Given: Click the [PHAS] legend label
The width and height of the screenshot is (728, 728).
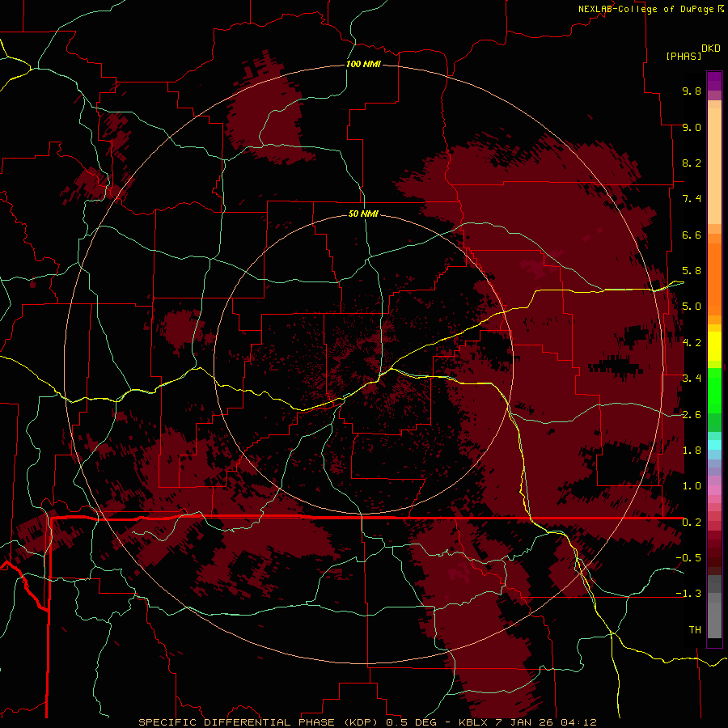Looking at the screenshot, I should [x=684, y=56].
